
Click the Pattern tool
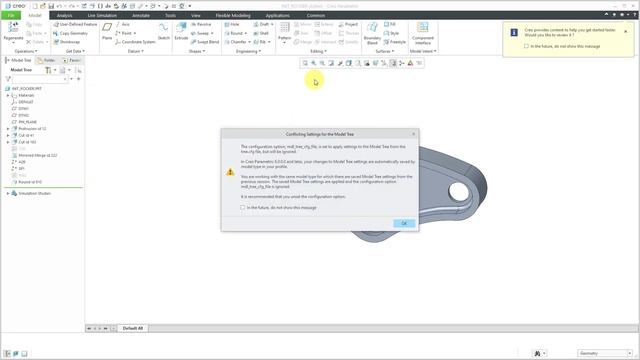pos(284,32)
